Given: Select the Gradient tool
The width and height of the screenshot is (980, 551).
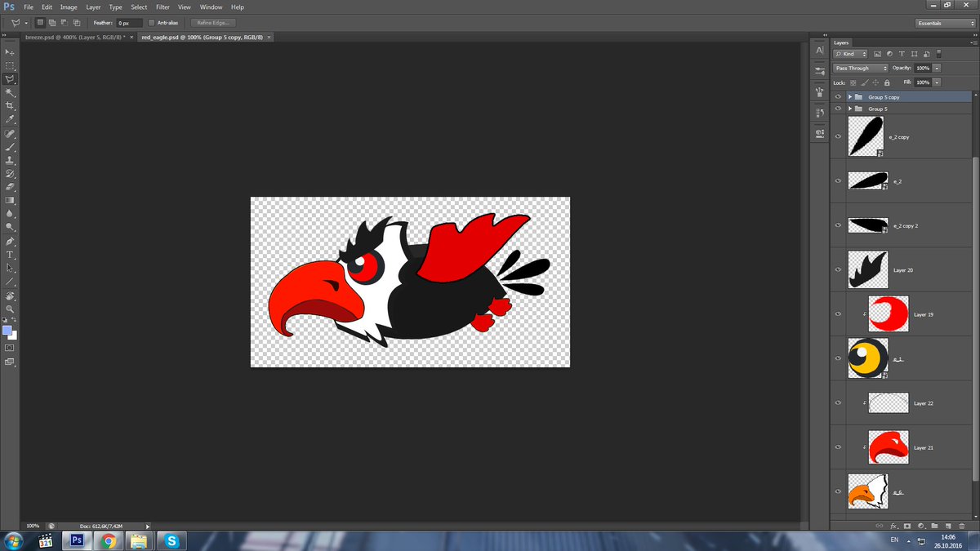Looking at the screenshot, I should tap(11, 200).
